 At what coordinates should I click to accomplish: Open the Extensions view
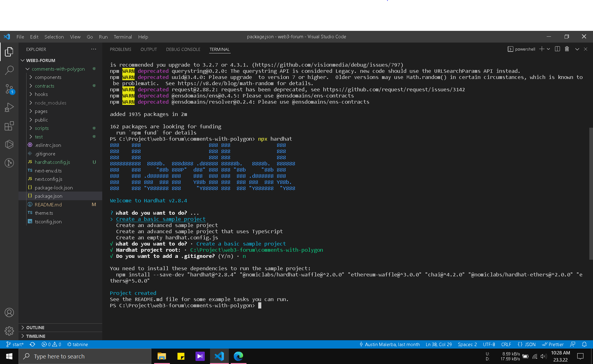[9, 126]
